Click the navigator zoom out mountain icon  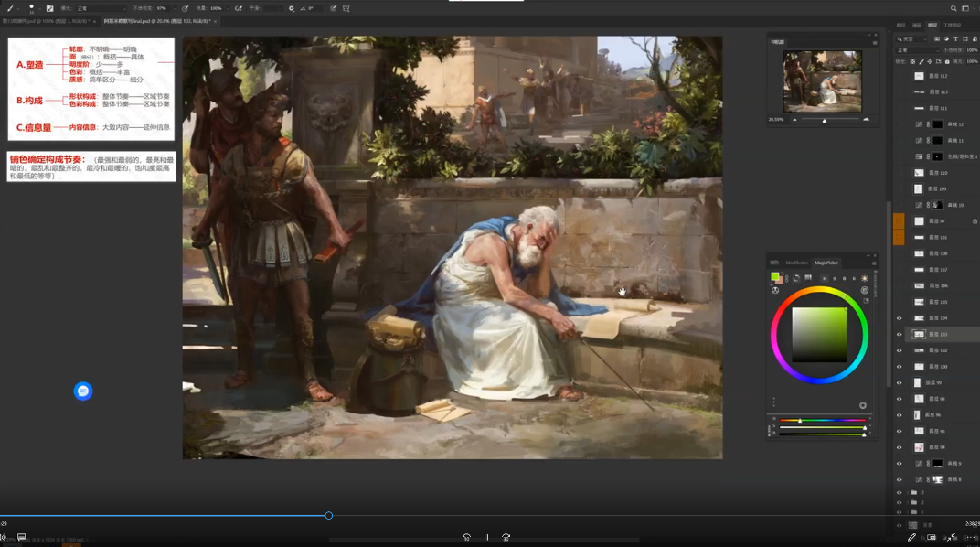[x=794, y=120]
